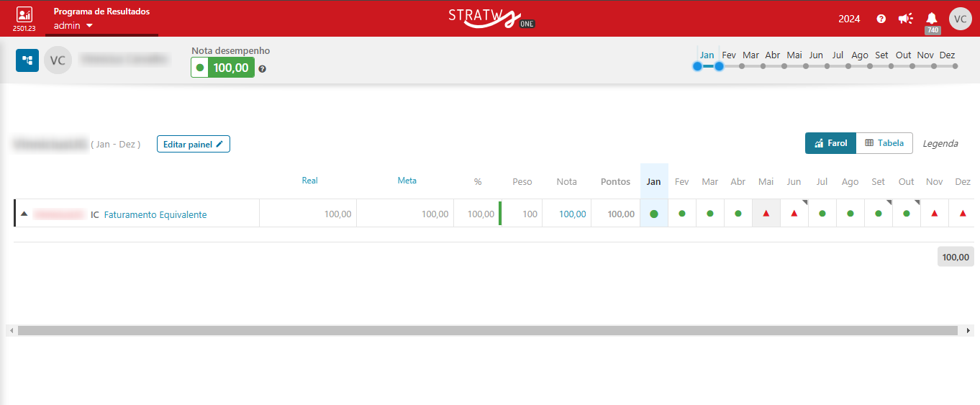Open the admin dropdown menu
This screenshot has width=980, height=405.
coord(73,25)
